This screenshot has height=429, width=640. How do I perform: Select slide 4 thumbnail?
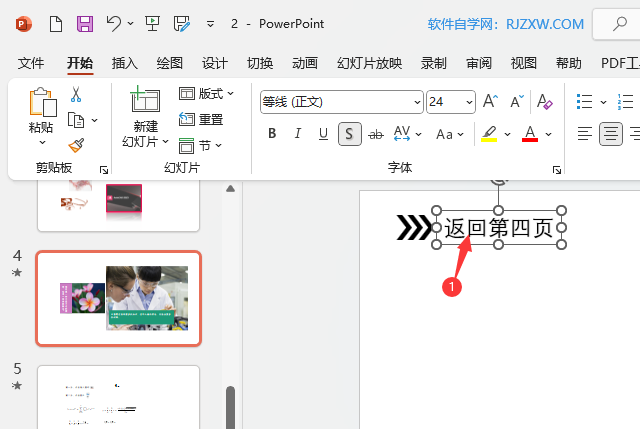(118, 298)
